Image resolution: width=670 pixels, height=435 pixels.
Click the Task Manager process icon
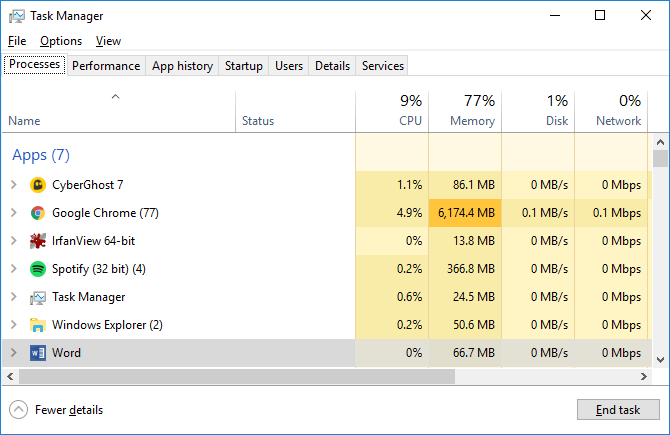pyautogui.click(x=38, y=297)
